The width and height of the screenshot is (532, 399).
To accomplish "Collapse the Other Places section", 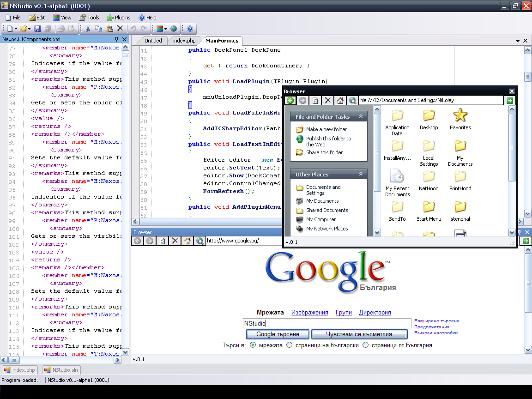I will coord(361,175).
